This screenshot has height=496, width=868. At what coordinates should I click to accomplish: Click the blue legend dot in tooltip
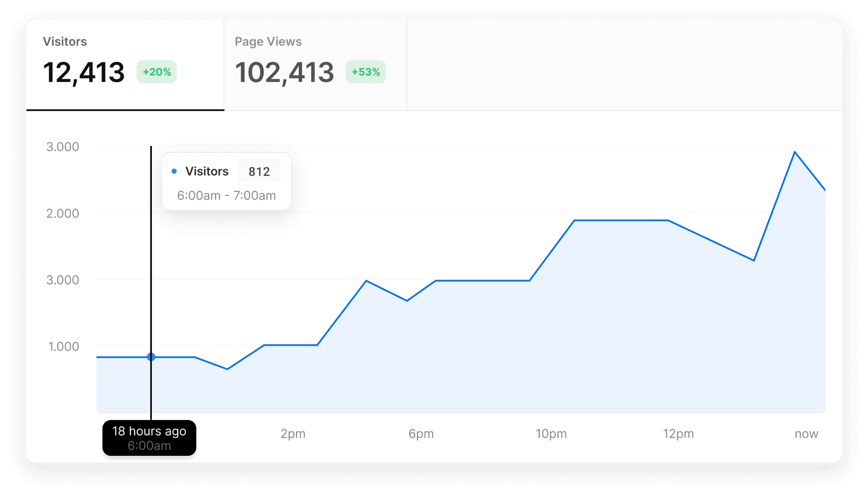174,171
